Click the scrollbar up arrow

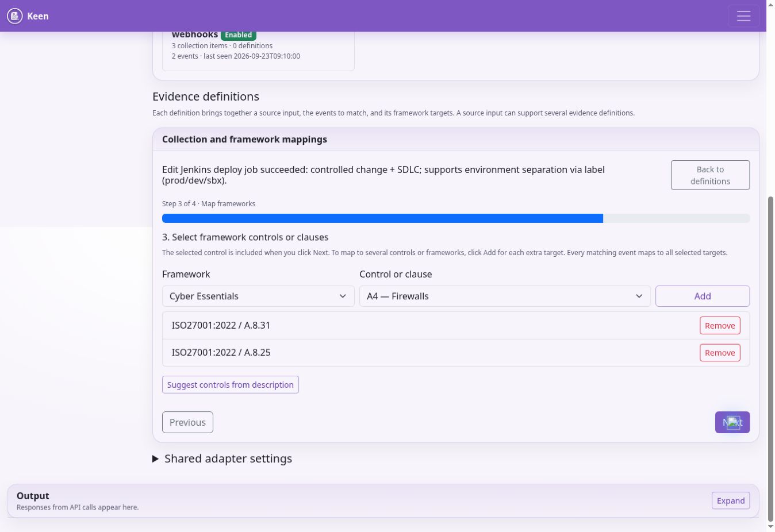point(771,5)
